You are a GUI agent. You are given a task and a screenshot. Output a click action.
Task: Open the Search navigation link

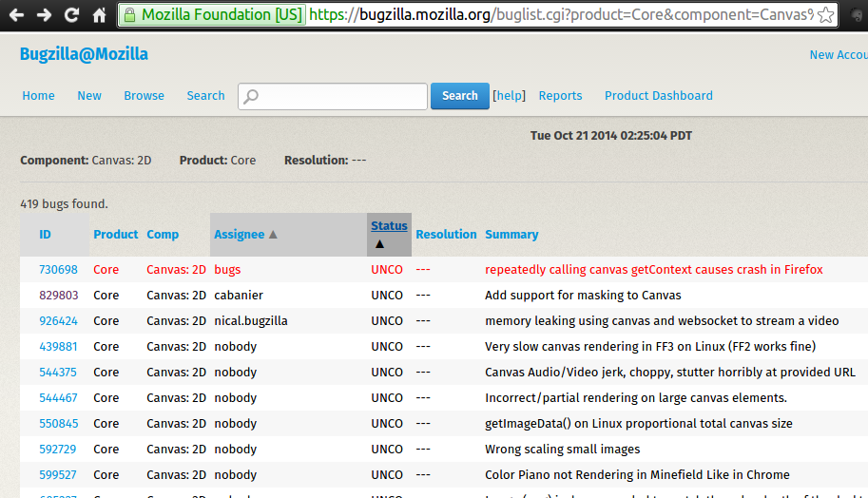pyautogui.click(x=205, y=96)
